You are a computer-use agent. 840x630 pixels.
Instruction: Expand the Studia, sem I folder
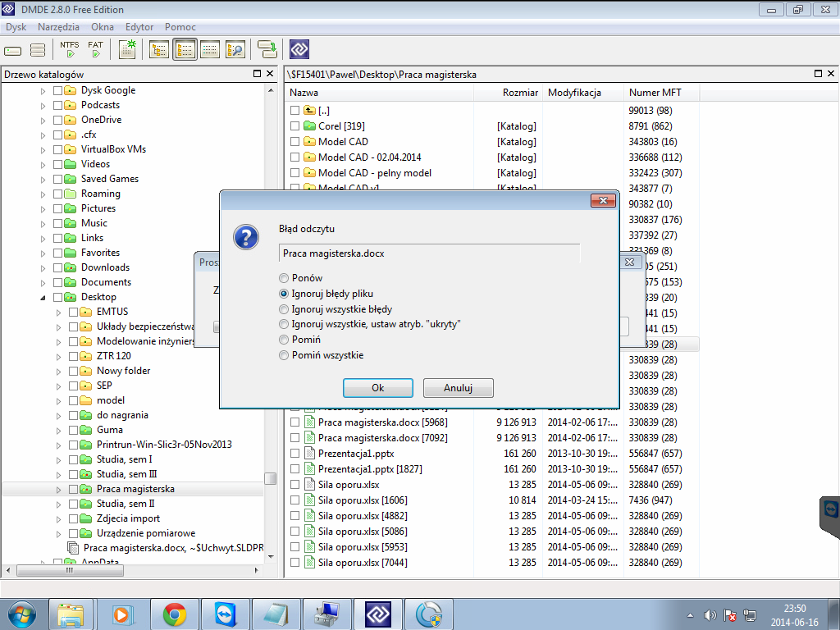click(58, 460)
